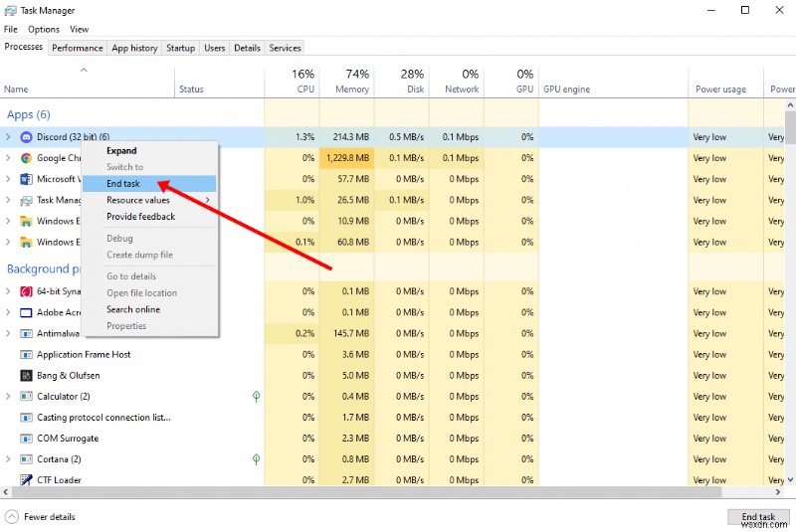
Task: Expand the Cortana (2) process group
Action: (8, 459)
